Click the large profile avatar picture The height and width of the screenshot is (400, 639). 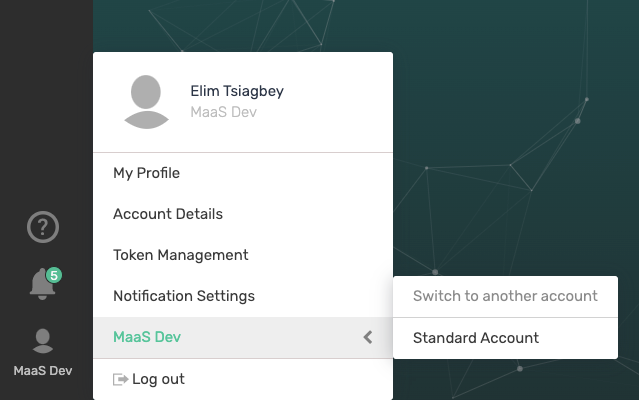[x=147, y=101]
